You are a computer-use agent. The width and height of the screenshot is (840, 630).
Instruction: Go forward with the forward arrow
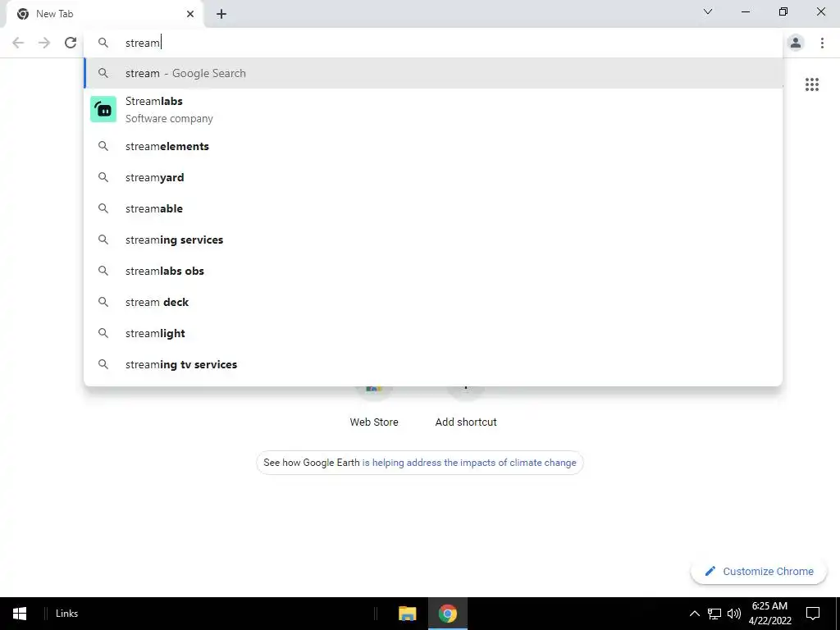(x=44, y=43)
